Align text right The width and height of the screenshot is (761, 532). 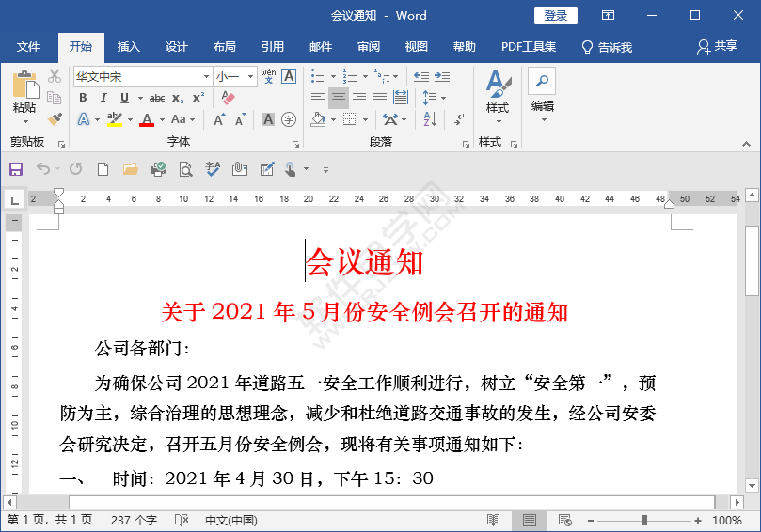click(359, 98)
